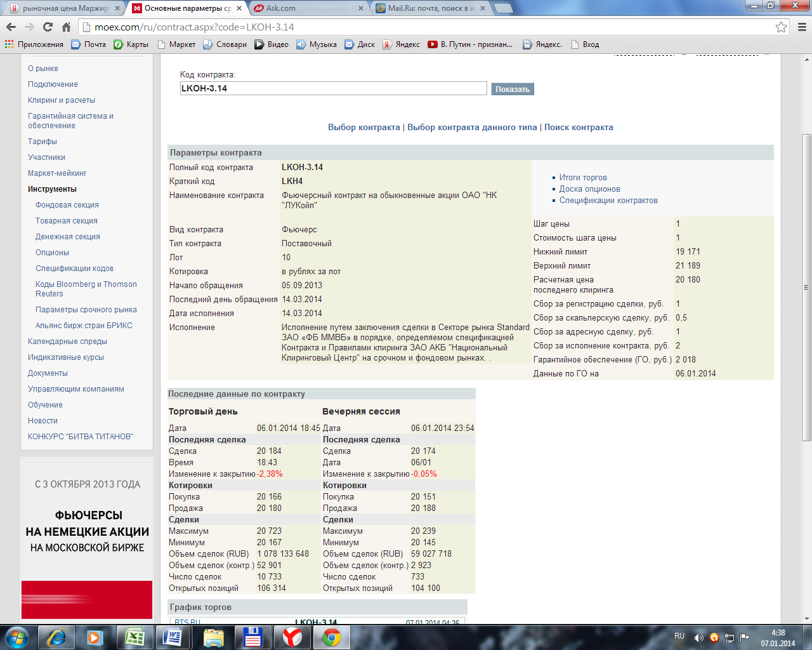Open the Видео bookmark
The height and width of the screenshot is (650, 812).
pyautogui.click(x=272, y=44)
